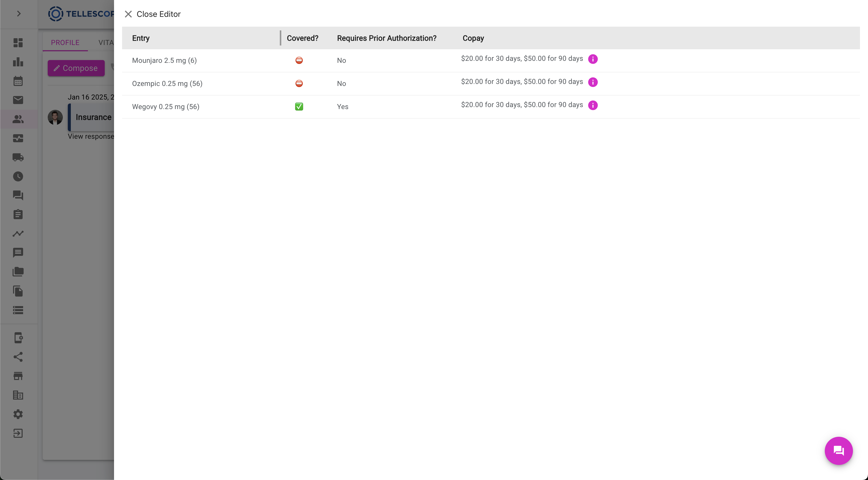Select the Wegovy 0.25 mg (56) entry
This screenshot has height=480, width=868.
(x=166, y=107)
